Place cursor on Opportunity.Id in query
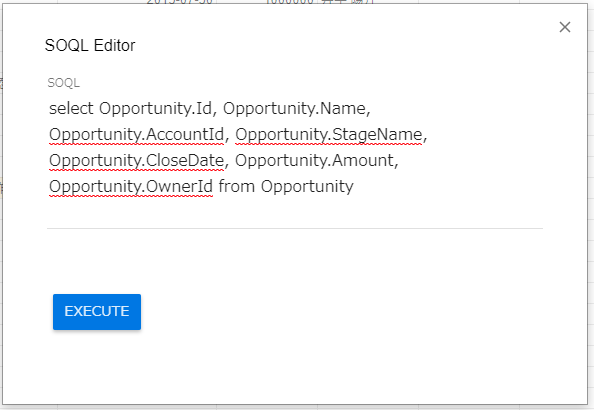The image size is (594, 410). (x=158, y=109)
